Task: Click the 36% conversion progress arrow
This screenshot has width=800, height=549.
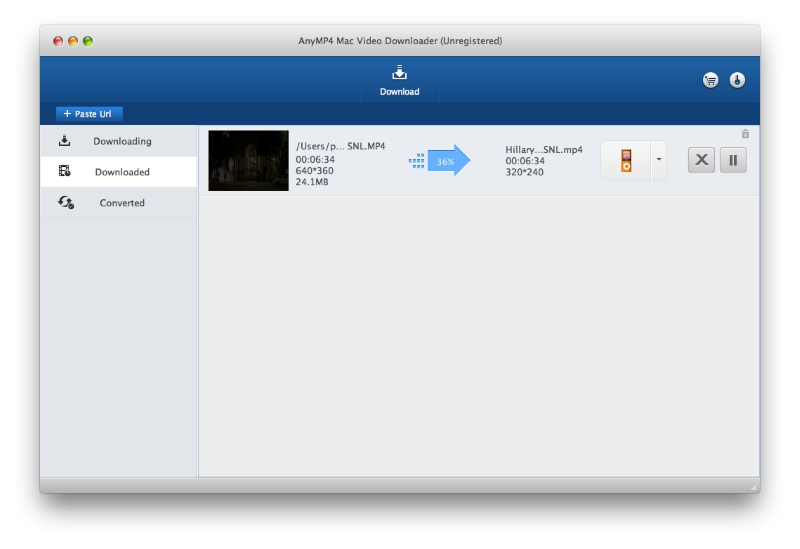Action: [x=448, y=161]
